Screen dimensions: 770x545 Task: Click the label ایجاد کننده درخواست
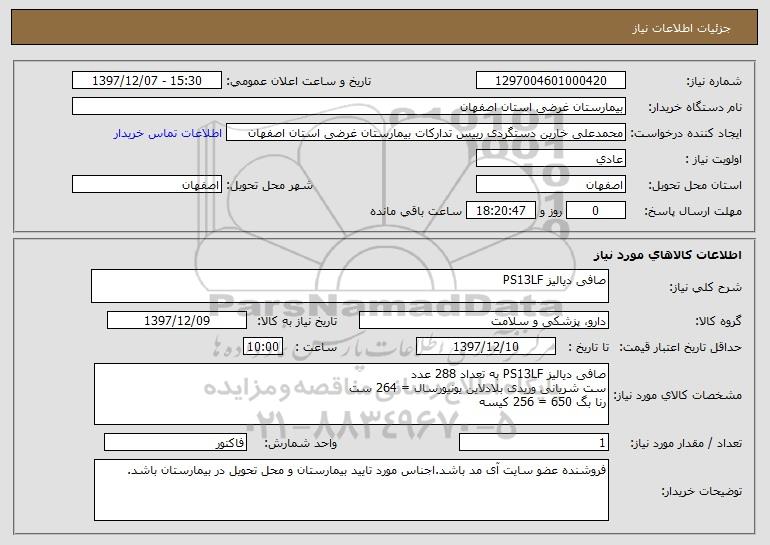coord(686,134)
